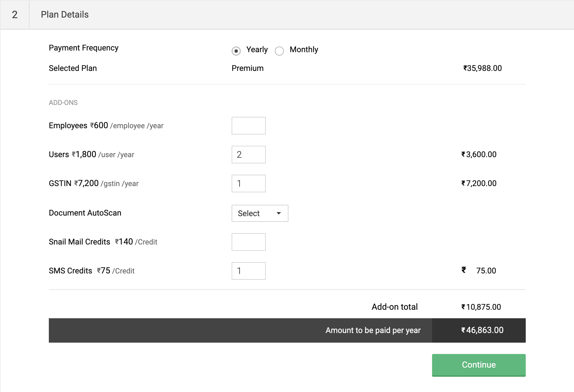Click the Users quantity field showing 2
This screenshot has height=392, width=574.
tap(249, 155)
